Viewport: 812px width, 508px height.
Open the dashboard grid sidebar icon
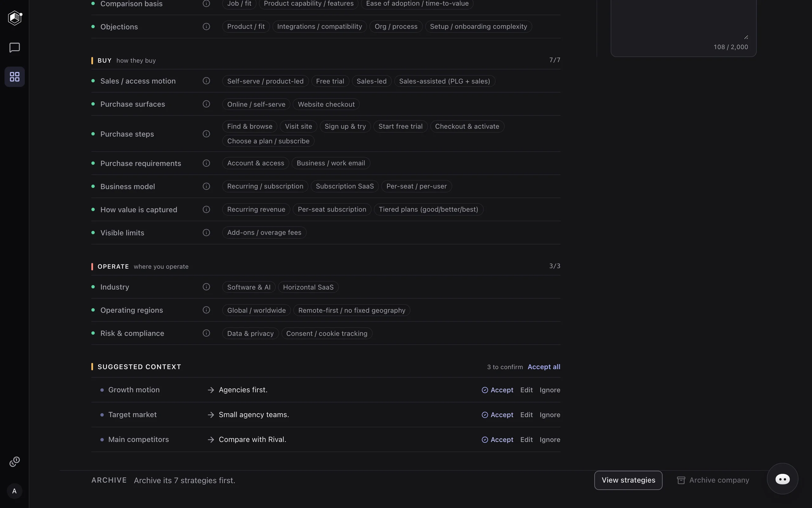click(x=14, y=77)
